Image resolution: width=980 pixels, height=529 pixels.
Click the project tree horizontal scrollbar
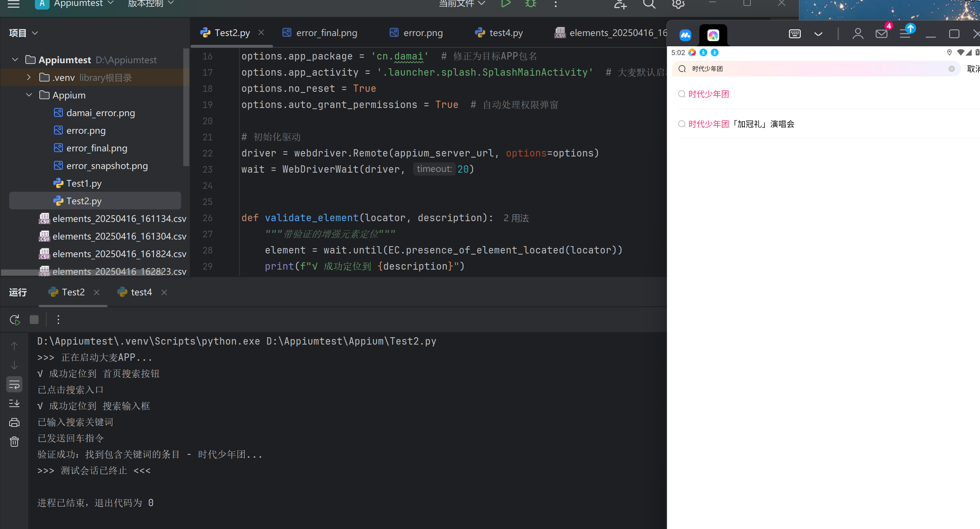point(19,272)
